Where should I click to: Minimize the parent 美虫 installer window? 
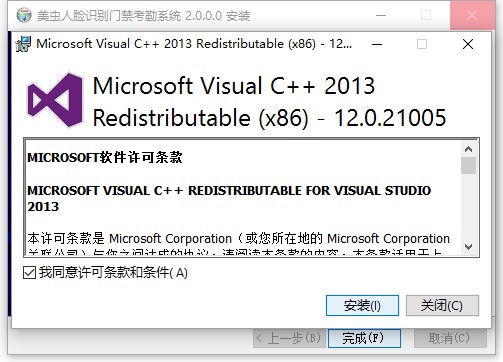[x=381, y=15]
